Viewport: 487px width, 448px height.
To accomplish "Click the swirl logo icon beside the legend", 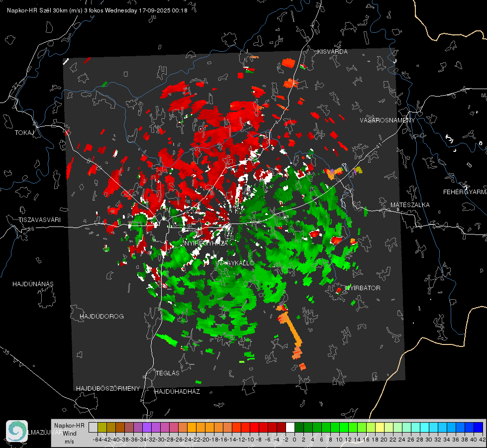I will (17, 431).
